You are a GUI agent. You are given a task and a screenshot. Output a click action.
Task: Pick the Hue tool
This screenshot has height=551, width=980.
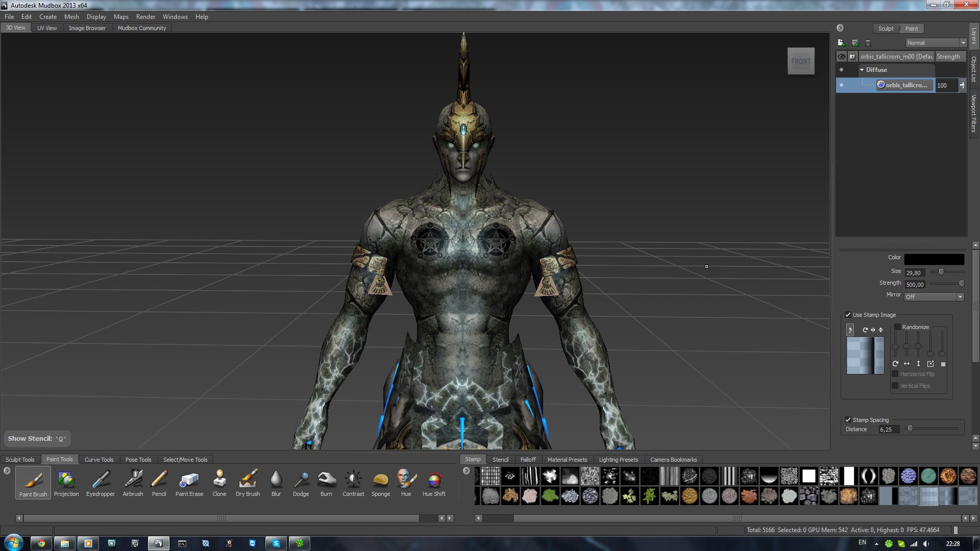(406, 483)
